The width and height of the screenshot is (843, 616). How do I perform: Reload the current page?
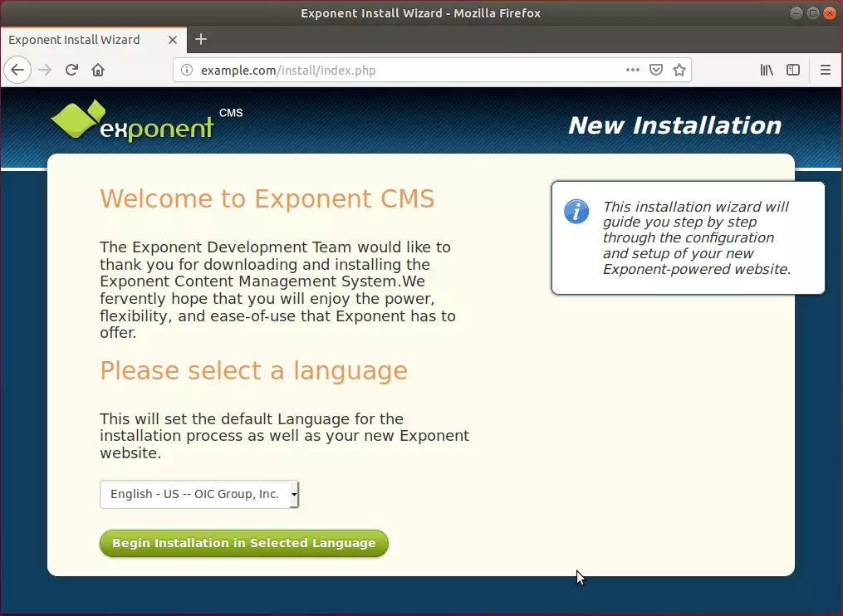[71, 70]
